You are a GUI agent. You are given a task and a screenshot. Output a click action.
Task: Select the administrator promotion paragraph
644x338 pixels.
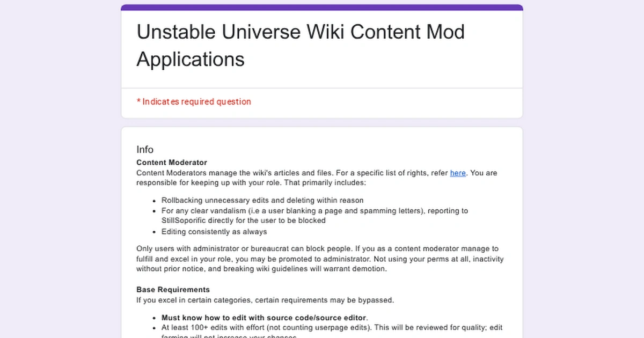coord(319,259)
